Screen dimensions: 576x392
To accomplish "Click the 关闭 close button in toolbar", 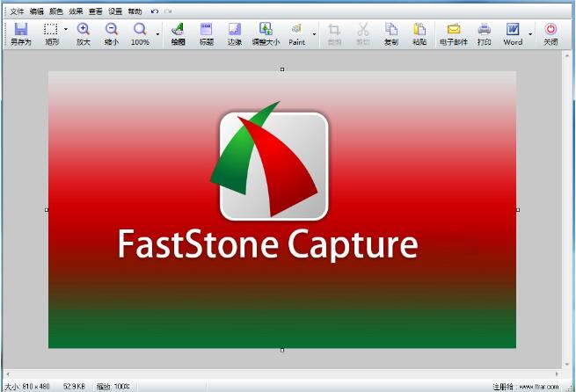I will click(550, 33).
